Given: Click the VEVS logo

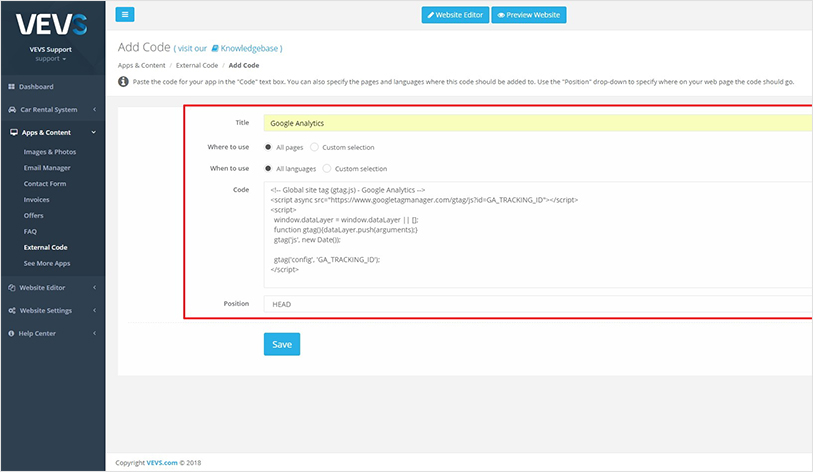Looking at the screenshot, I should (x=51, y=24).
